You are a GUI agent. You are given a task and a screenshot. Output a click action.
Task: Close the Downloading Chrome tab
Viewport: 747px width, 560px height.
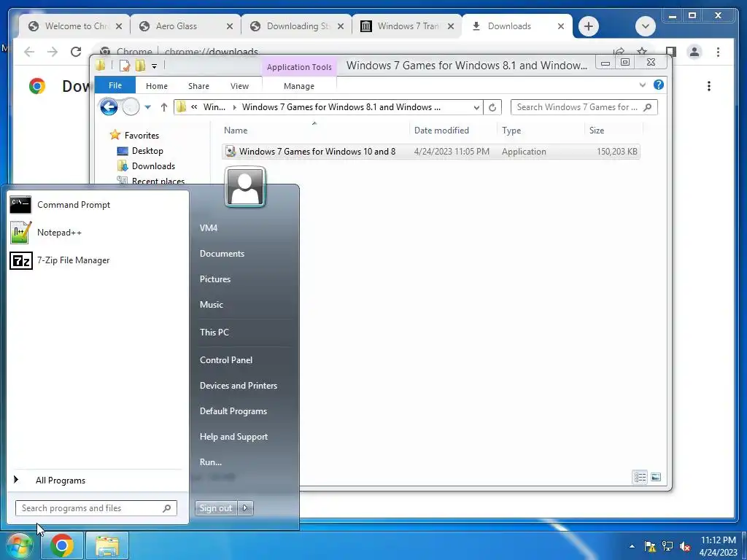(341, 27)
